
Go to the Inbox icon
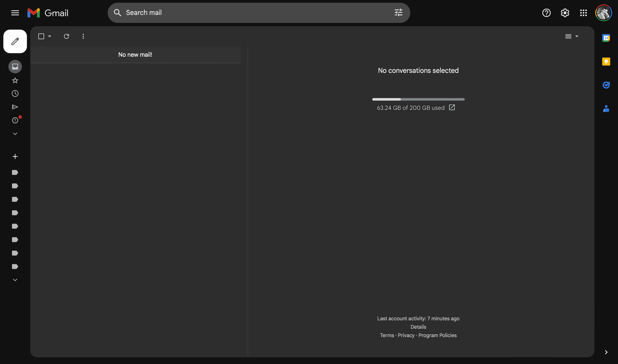(x=15, y=66)
